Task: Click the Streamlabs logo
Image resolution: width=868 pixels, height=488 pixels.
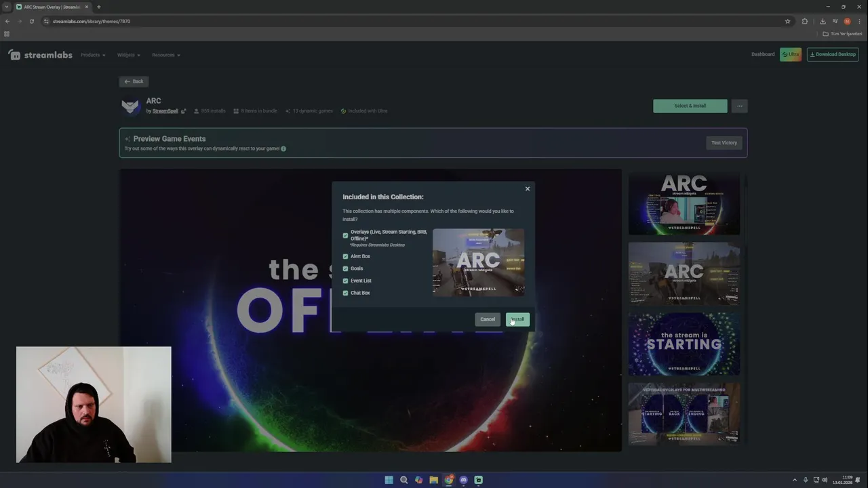Action: pos(41,55)
